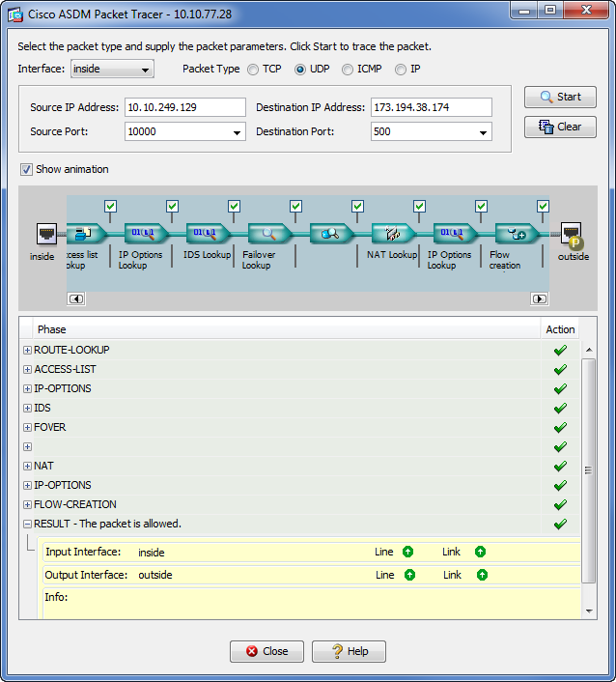Click the check flag above IDS Lookup
Viewport: 616px width, 682px height.
[234, 206]
